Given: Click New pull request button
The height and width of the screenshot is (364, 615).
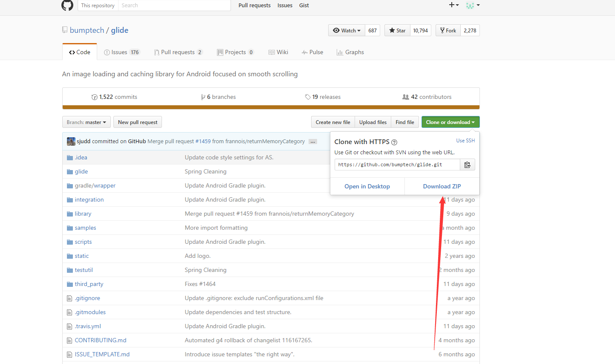Looking at the screenshot, I should (138, 122).
